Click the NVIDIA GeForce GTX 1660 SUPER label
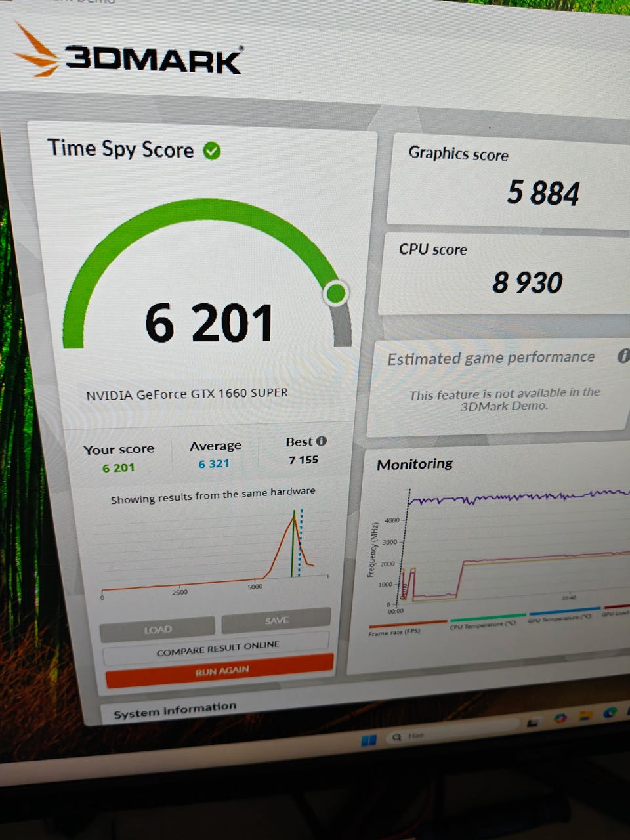630x840 pixels. coord(187,394)
